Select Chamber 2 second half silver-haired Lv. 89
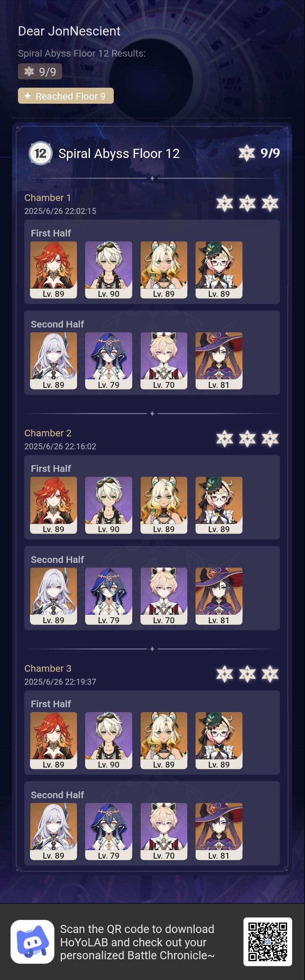The height and width of the screenshot is (980, 305). (x=54, y=596)
